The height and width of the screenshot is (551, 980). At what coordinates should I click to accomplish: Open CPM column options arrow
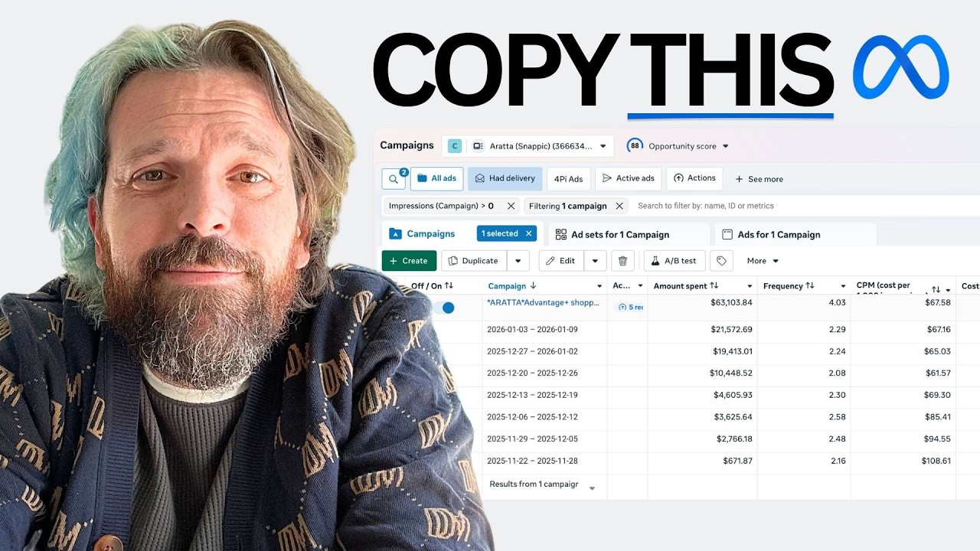click(x=948, y=290)
